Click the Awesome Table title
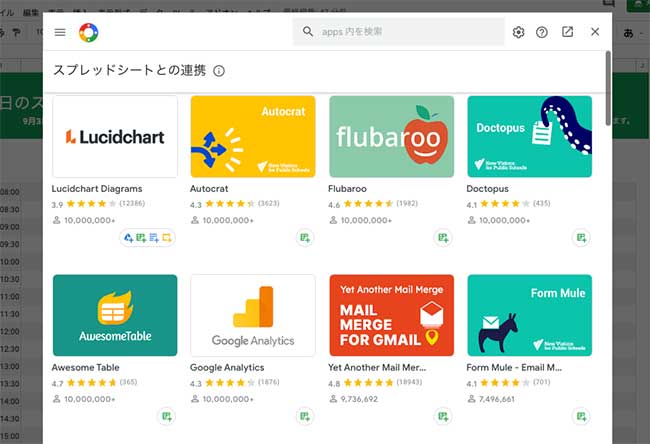Viewport: 650px width, 444px height. point(85,367)
